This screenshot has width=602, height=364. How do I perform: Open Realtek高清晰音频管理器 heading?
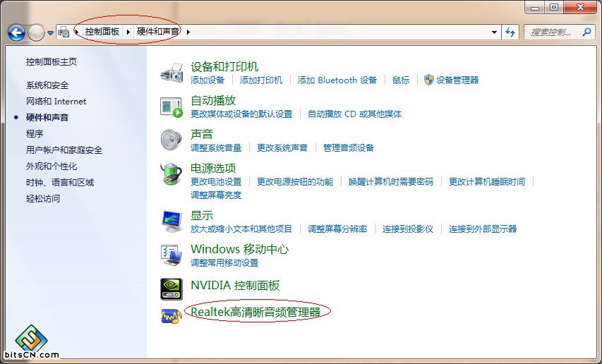[255, 312]
